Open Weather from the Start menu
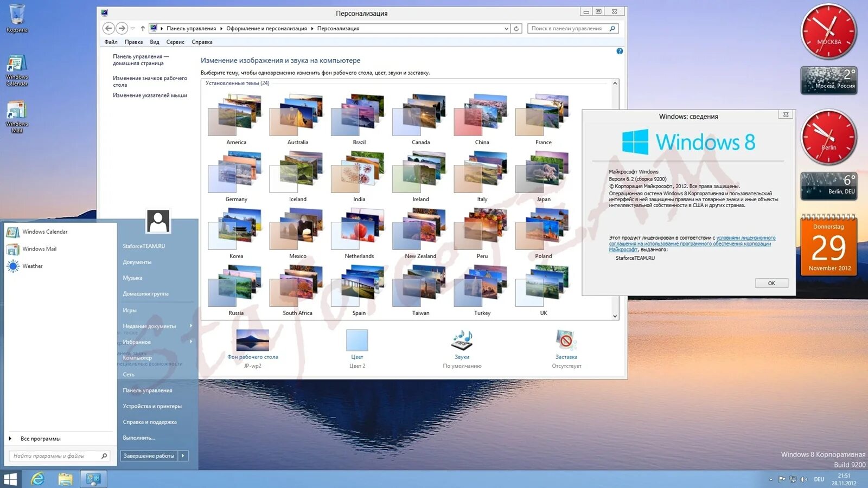 point(32,266)
